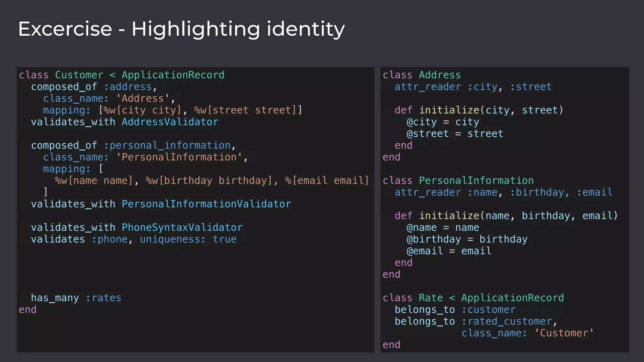Select the line "class_name: 'Address',"

coord(109,99)
